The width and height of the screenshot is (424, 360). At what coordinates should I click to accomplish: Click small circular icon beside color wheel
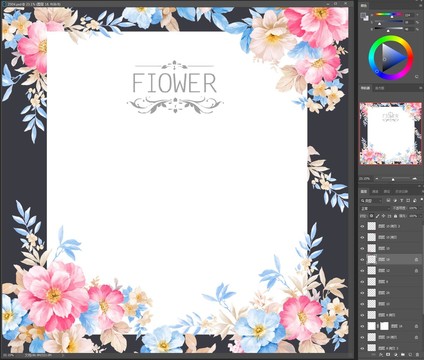point(417,77)
